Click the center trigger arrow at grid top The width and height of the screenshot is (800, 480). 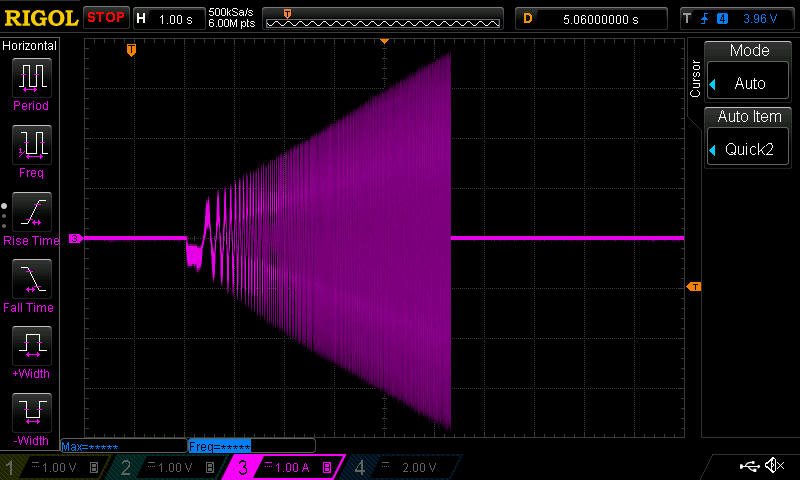tap(384, 41)
